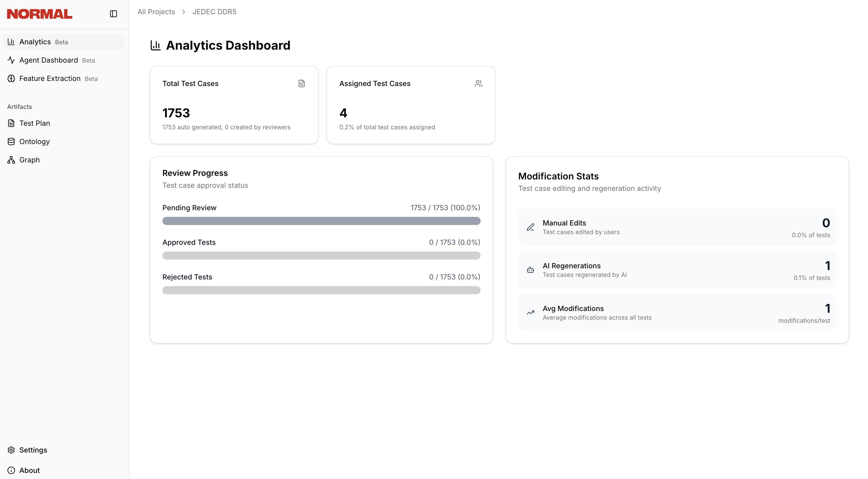Click the Avg Modifications trend icon
Viewport: 868px width, 479px height.
(530, 313)
